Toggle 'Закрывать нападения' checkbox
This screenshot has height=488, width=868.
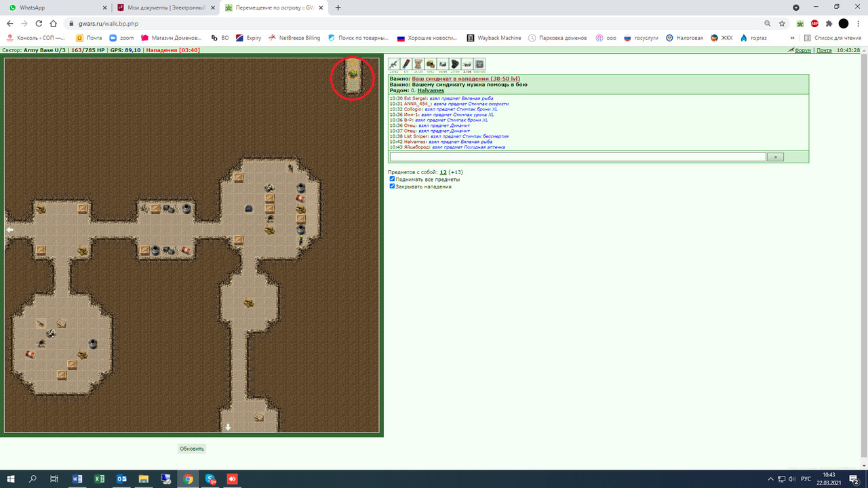tap(392, 186)
